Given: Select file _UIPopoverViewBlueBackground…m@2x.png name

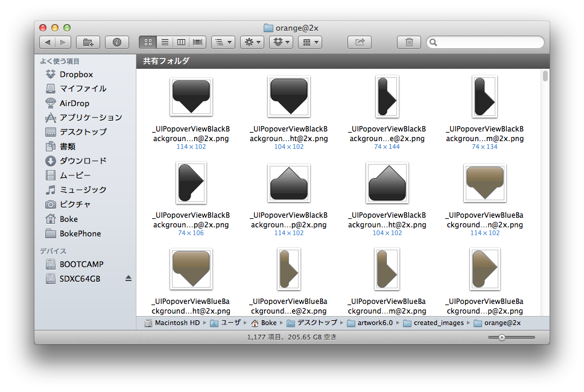Looking at the screenshot, I should pos(387,306).
